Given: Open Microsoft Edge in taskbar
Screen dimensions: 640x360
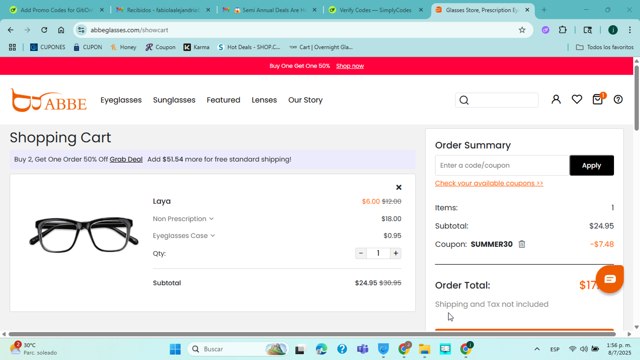Looking at the screenshot, I should click(x=321, y=349).
